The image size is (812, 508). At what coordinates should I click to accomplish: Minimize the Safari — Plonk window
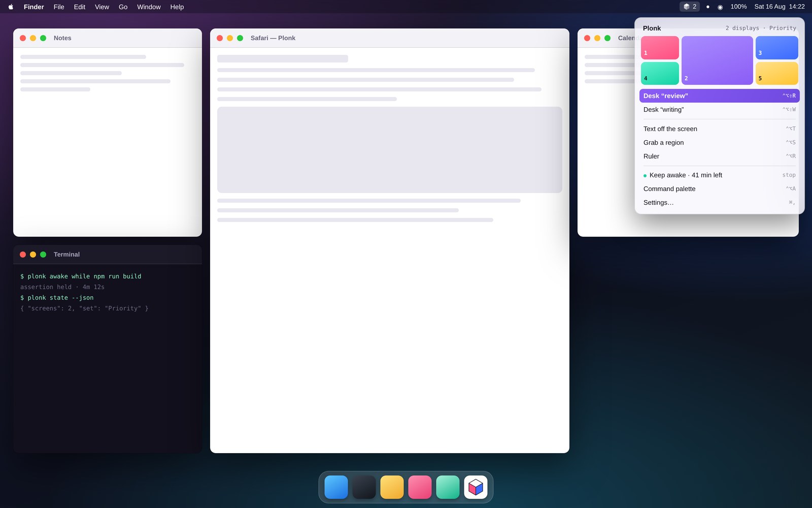(230, 38)
